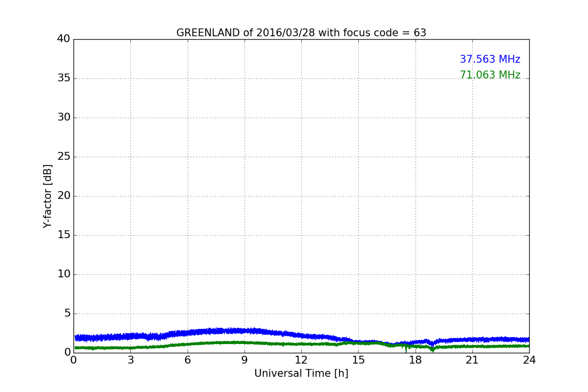
Task: Click the Universal Time [h] axis label
Action: (301, 373)
